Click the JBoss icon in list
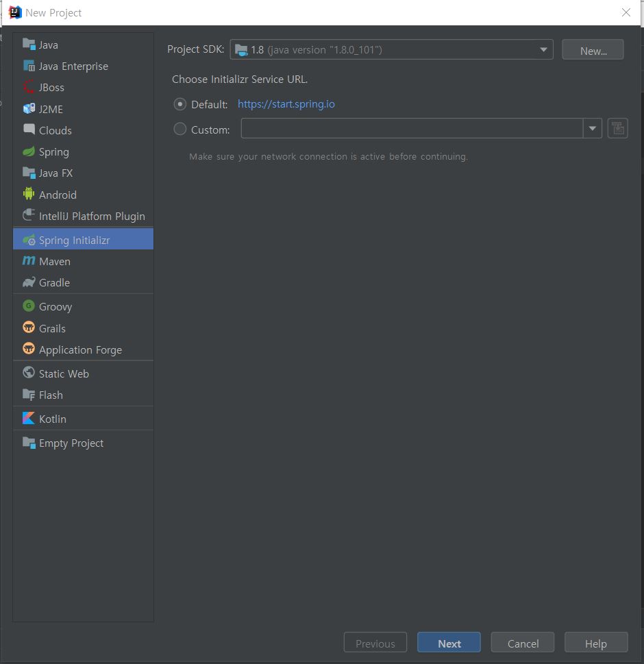 coord(29,87)
